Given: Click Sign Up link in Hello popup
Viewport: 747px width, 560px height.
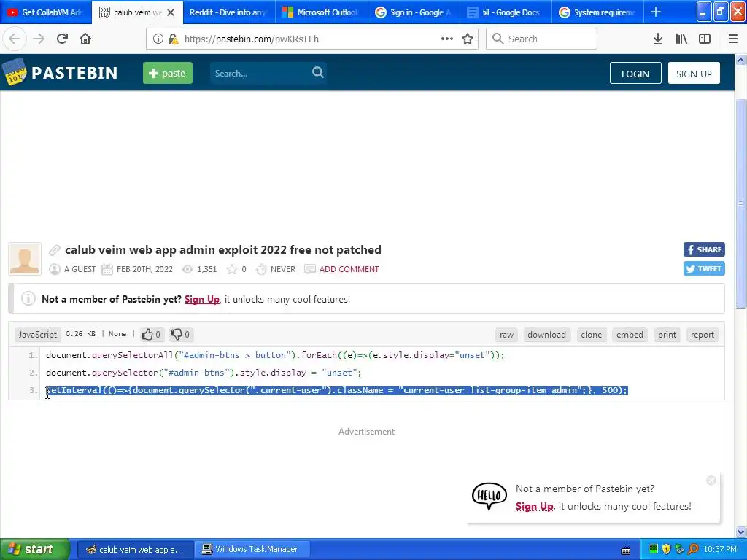Looking at the screenshot, I should [x=534, y=506].
